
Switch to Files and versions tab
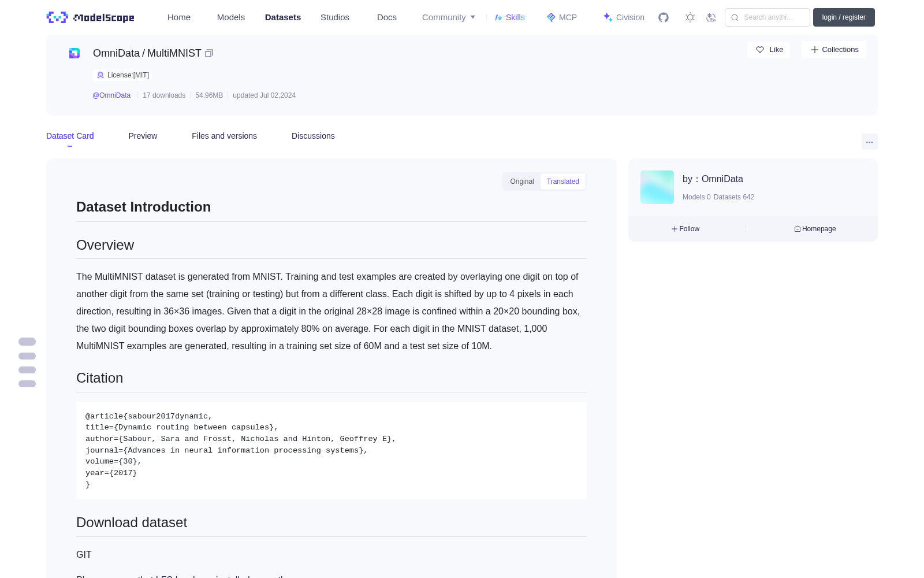[x=224, y=136]
